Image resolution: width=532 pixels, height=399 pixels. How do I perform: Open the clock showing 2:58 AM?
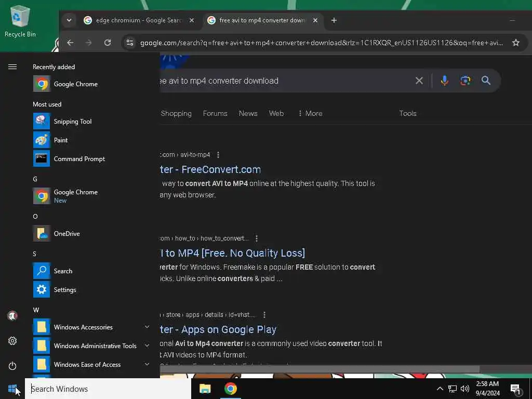[487, 389]
